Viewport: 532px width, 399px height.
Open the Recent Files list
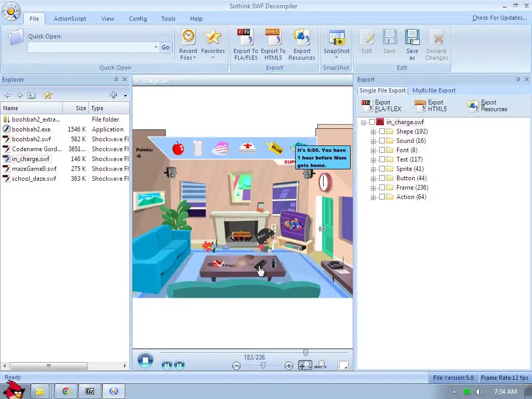pos(188,45)
